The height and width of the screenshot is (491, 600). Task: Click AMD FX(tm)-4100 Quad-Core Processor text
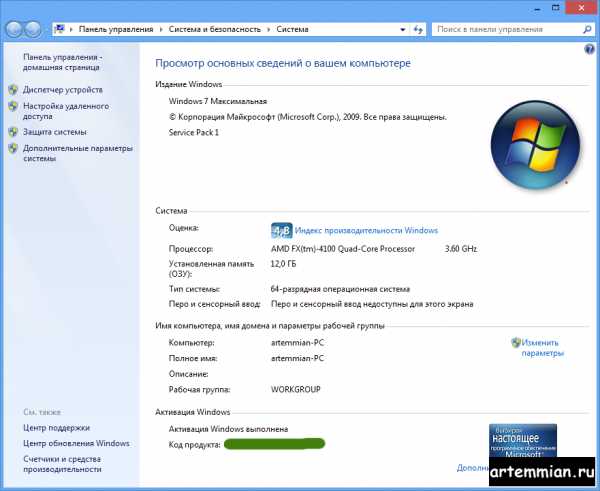(343, 249)
